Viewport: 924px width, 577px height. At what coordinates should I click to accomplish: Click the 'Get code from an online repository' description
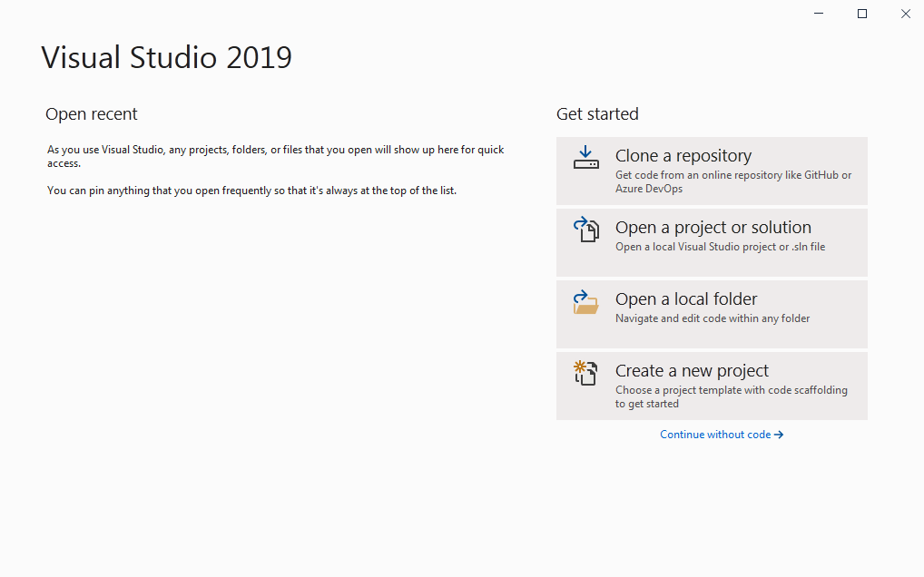(x=733, y=182)
